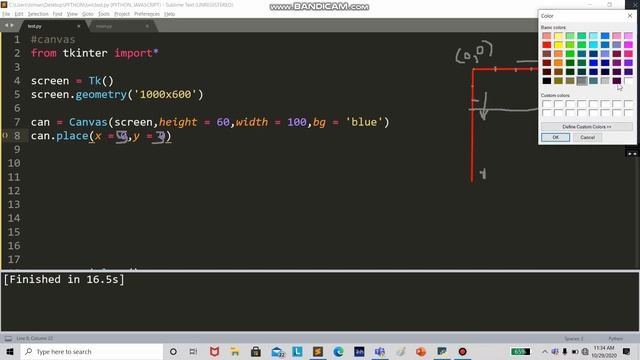
Task: Pick the bright red basic color swatch
Action: (x=547, y=44)
